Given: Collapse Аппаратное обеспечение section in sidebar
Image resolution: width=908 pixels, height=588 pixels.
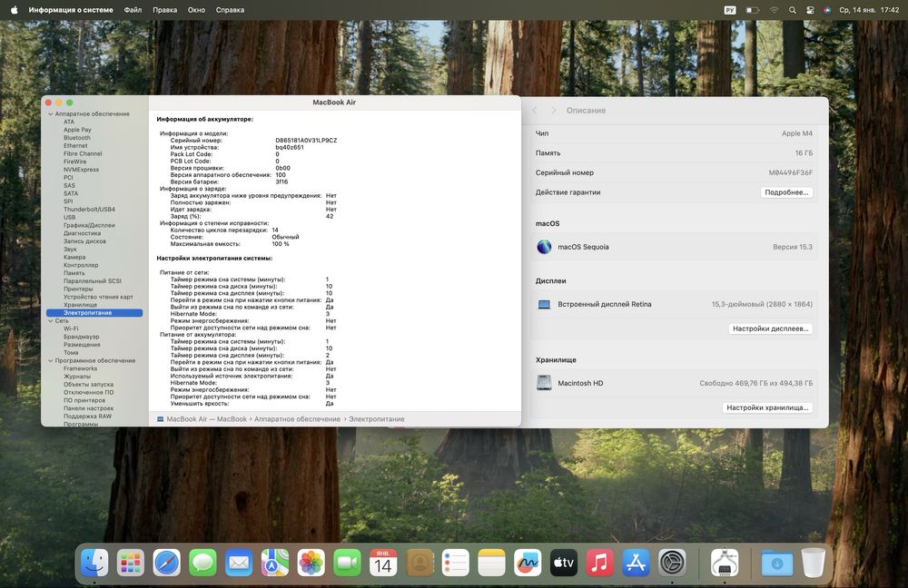Looking at the screenshot, I should pos(50,114).
